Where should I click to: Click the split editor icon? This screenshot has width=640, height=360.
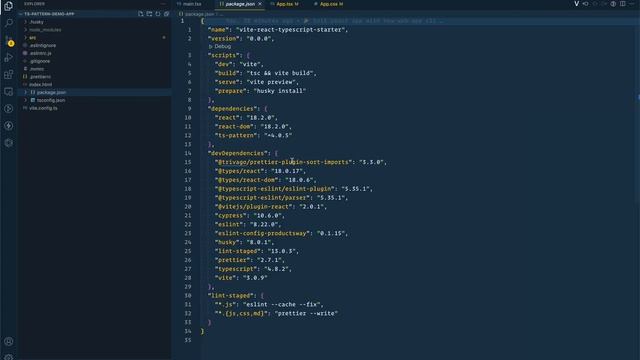click(x=622, y=4)
